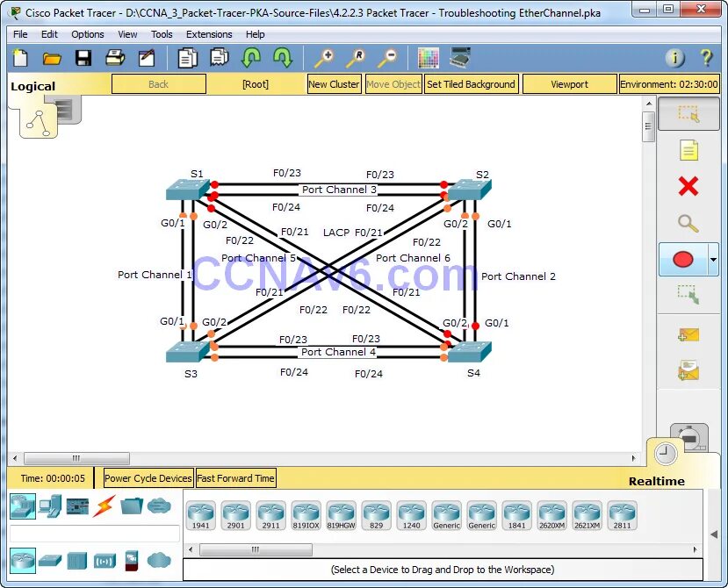The image size is (728, 588).
Task: Click the yellow Help question mark icon
Action: [706, 58]
